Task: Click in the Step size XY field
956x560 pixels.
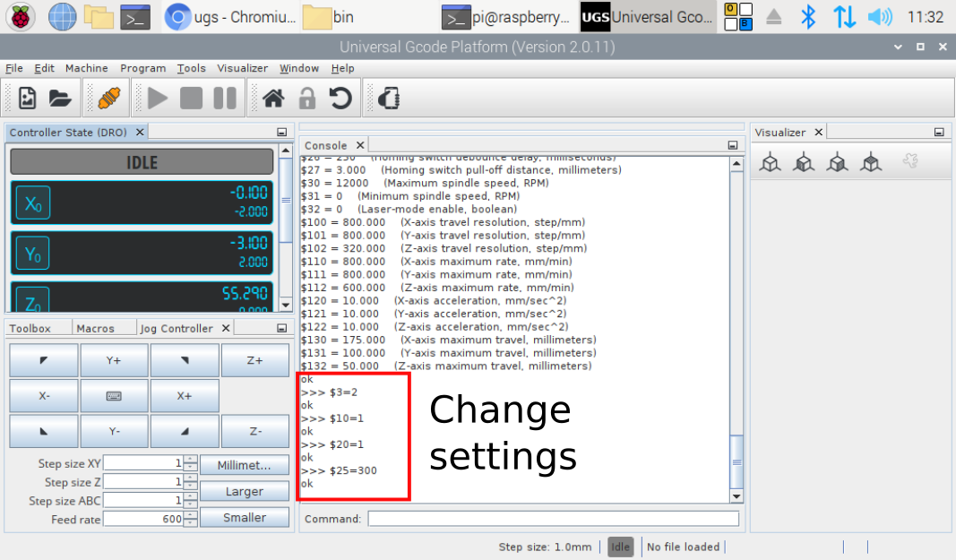Action: point(143,463)
